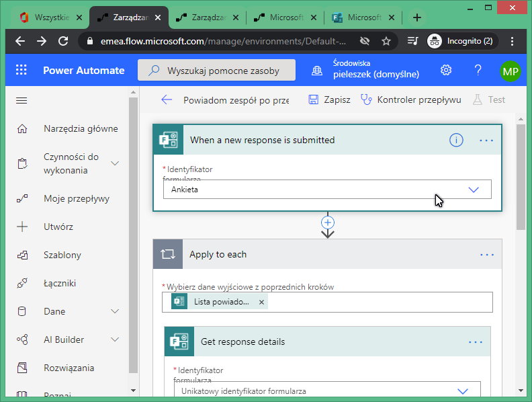
Task: Expand Czynności do wykonania menu section
Action: (x=115, y=163)
